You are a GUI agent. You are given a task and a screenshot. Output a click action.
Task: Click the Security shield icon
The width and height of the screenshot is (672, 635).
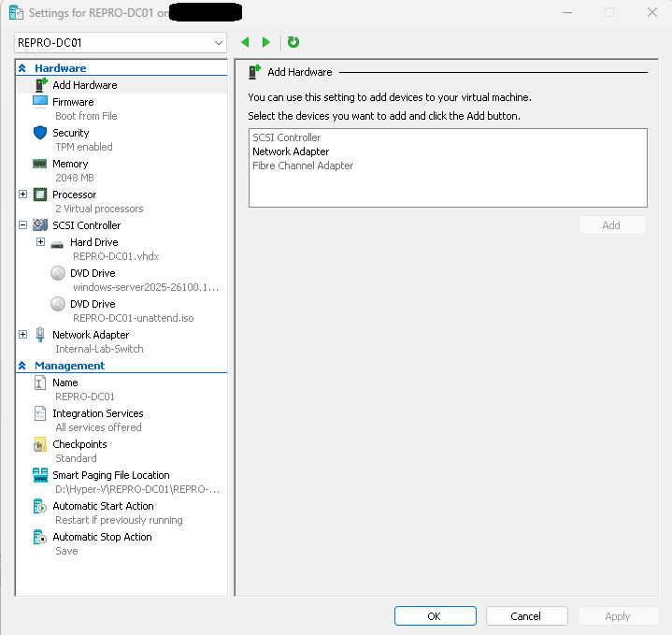40,133
